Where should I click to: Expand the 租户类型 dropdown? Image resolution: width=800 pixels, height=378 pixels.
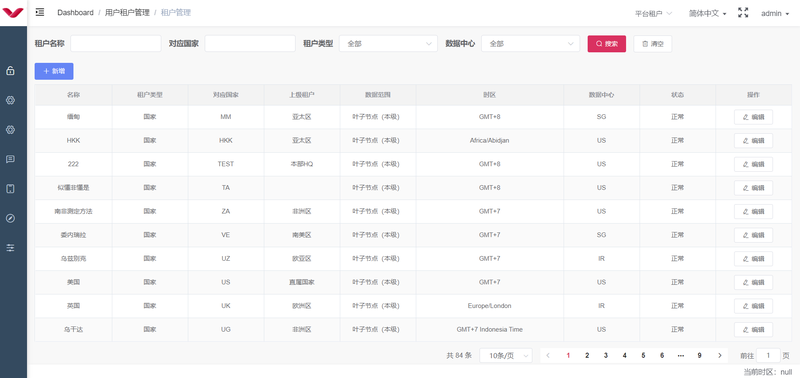coord(388,44)
